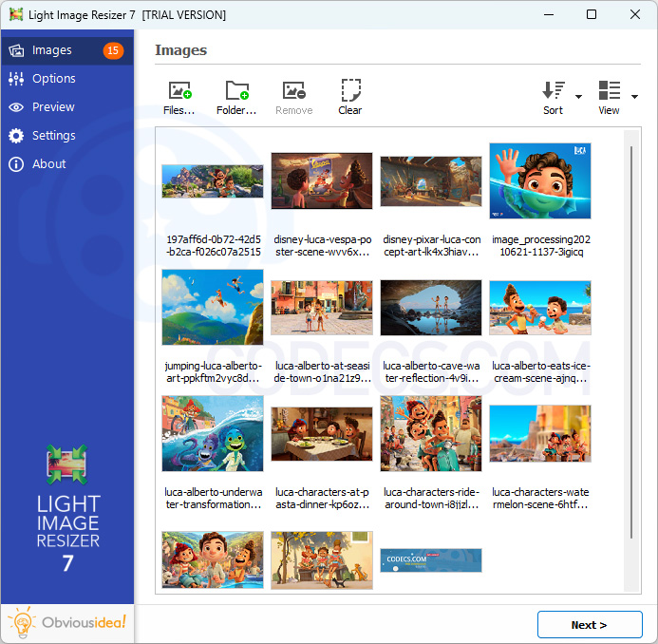This screenshot has height=644, width=658.
Task: Click the Settings gear icon
Action: tap(16, 136)
